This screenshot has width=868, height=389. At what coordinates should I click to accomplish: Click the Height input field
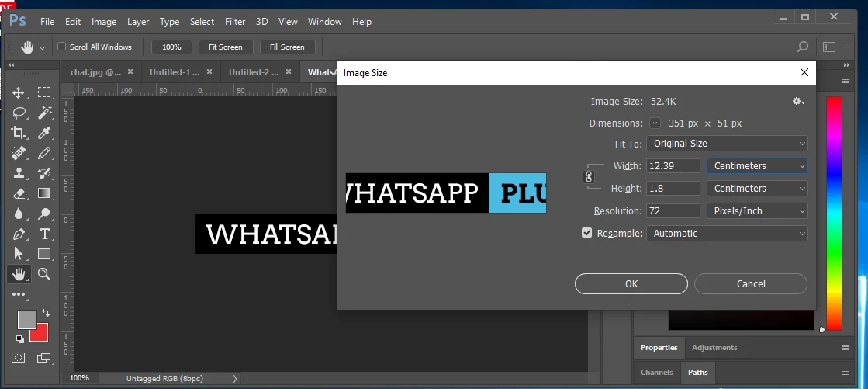[x=673, y=189]
